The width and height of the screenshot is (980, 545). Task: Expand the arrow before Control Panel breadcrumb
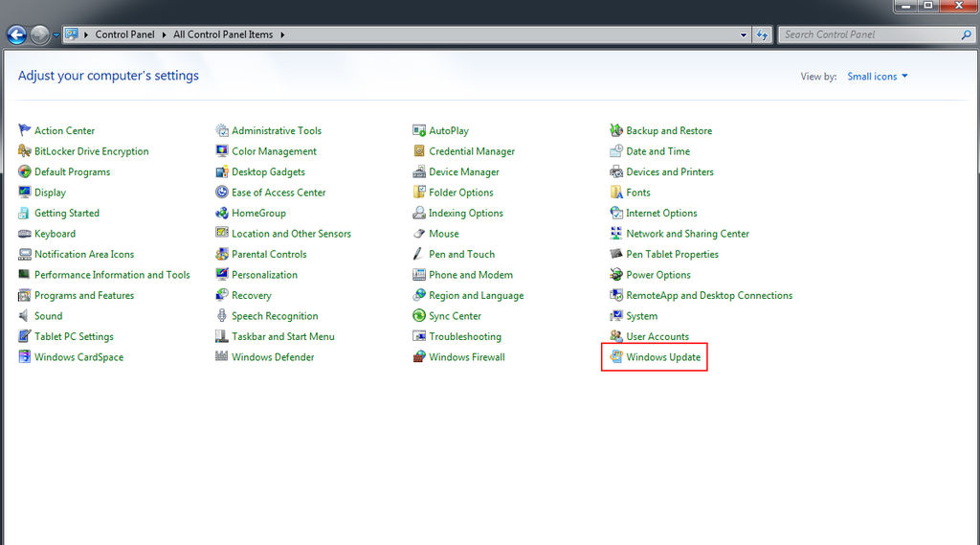point(86,35)
